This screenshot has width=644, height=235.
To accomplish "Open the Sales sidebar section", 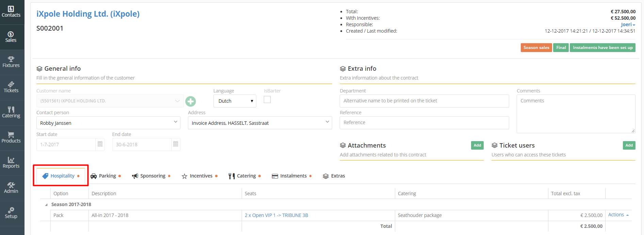I will [x=11, y=37].
